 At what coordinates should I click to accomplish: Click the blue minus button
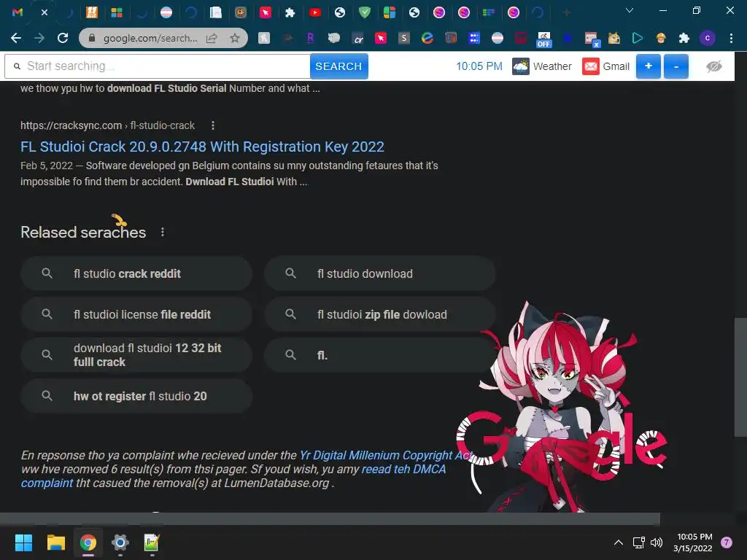pyautogui.click(x=676, y=66)
